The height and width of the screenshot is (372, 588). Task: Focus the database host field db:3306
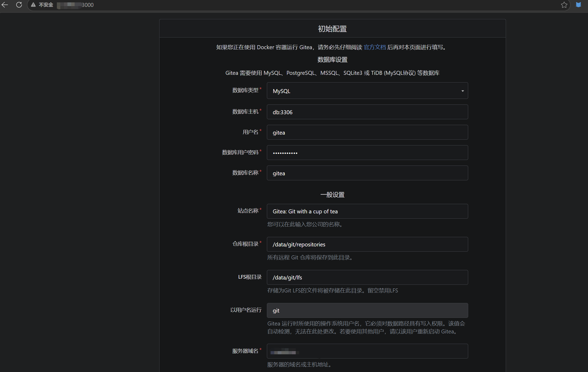pos(367,112)
